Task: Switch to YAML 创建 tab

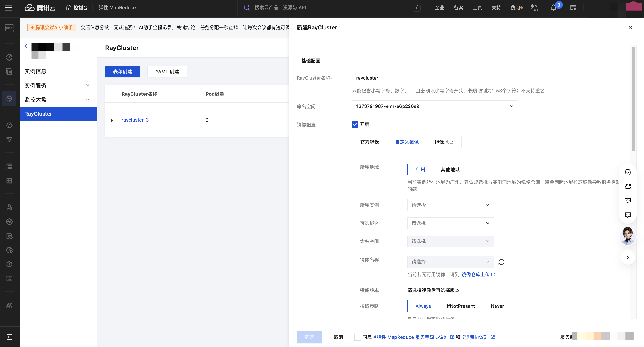Action: pyautogui.click(x=167, y=72)
